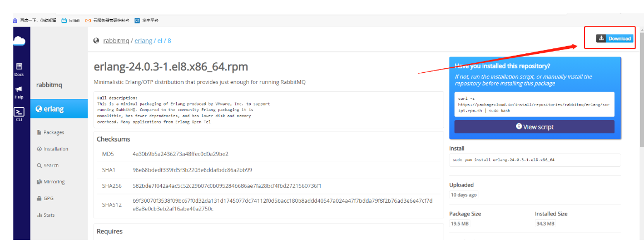Click the "Have you installed this repository?" heading

502,66
